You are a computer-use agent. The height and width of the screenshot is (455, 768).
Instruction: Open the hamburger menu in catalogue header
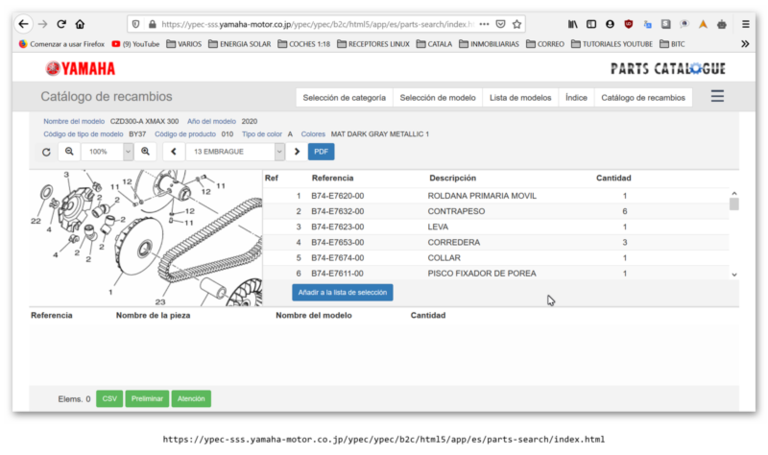[717, 97]
